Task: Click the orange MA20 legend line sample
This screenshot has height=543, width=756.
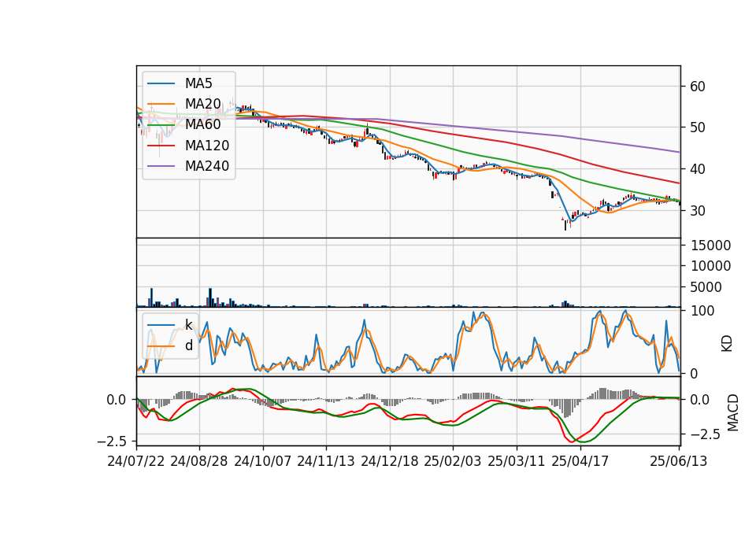Action: [161, 104]
